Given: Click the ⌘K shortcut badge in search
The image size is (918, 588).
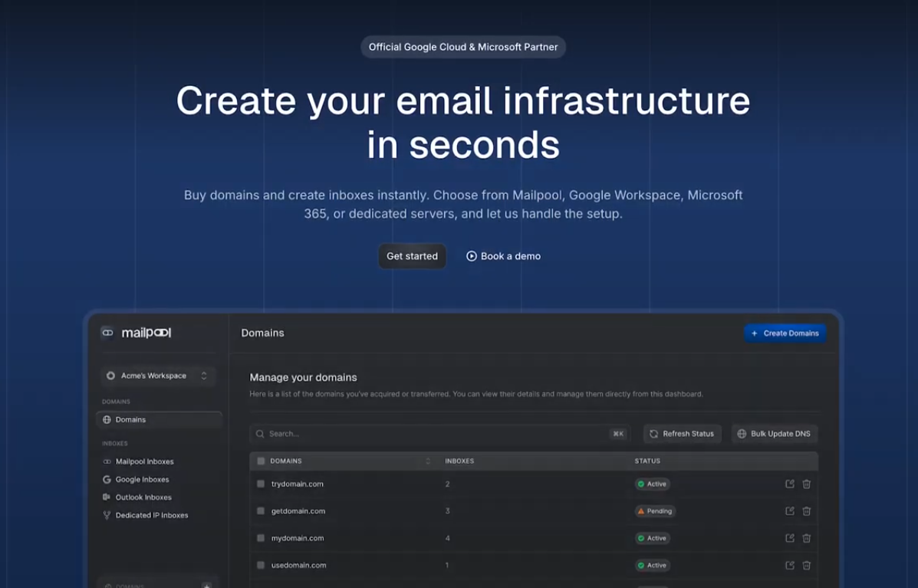Looking at the screenshot, I should pos(617,434).
